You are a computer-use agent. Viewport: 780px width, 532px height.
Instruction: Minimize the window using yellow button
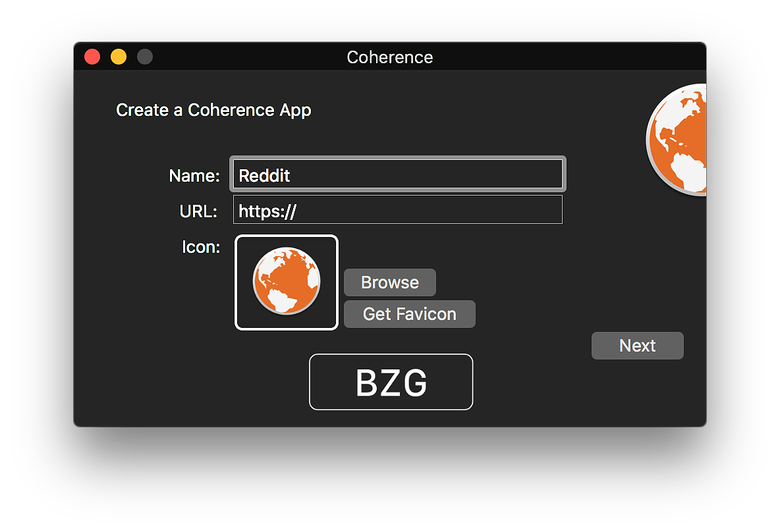click(119, 57)
